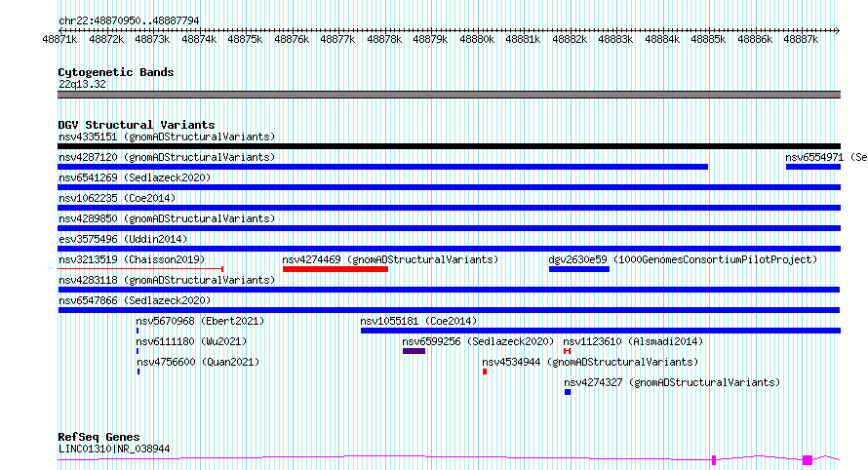Image resolution: width=868 pixels, height=470 pixels.
Task: Click the small nsv4756600 blue marker
Action: 138,372
